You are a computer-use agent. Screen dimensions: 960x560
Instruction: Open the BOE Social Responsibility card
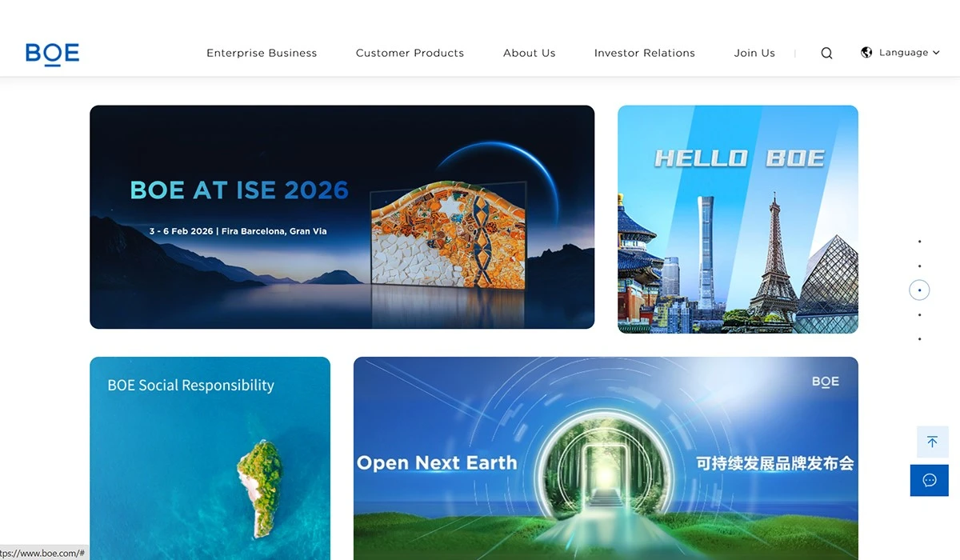[210, 458]
